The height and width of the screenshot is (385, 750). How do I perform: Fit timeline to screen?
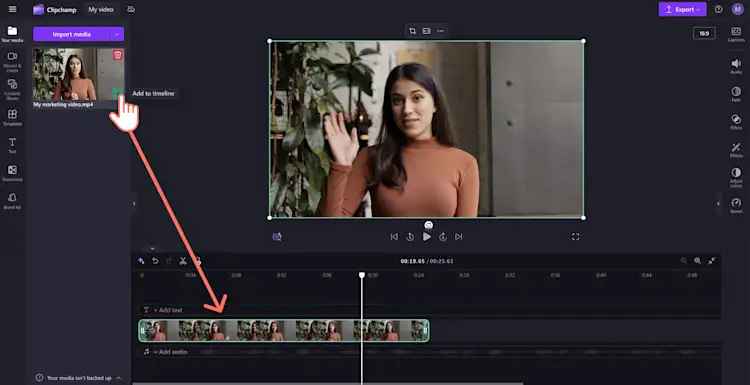[712, 261]
